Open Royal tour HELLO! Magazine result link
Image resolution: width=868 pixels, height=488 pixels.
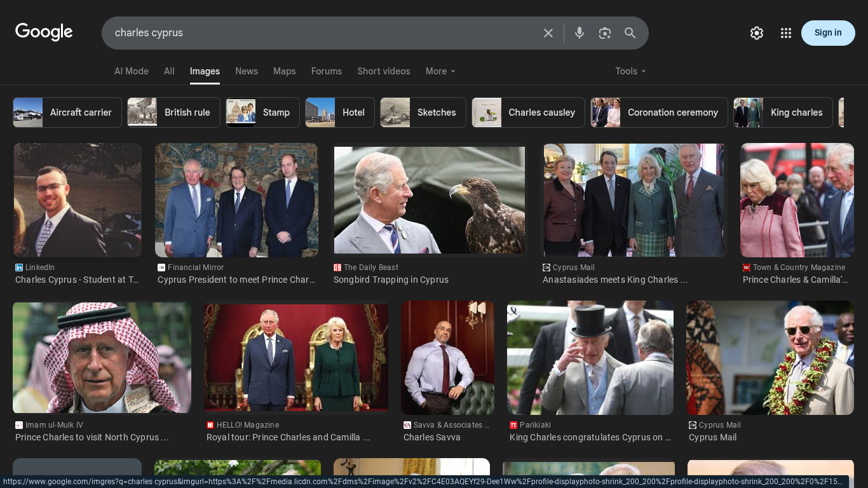288,437
